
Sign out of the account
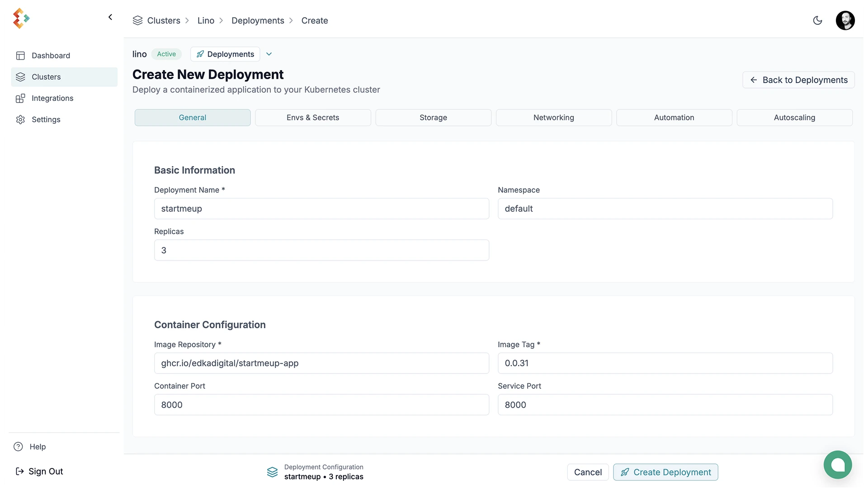(45, 471)
